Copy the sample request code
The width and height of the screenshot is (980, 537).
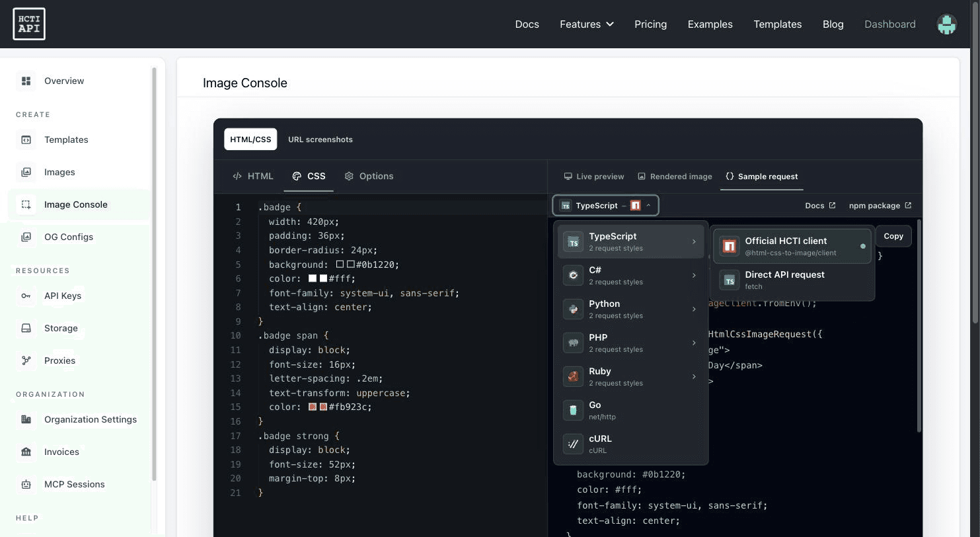point(893,236)
